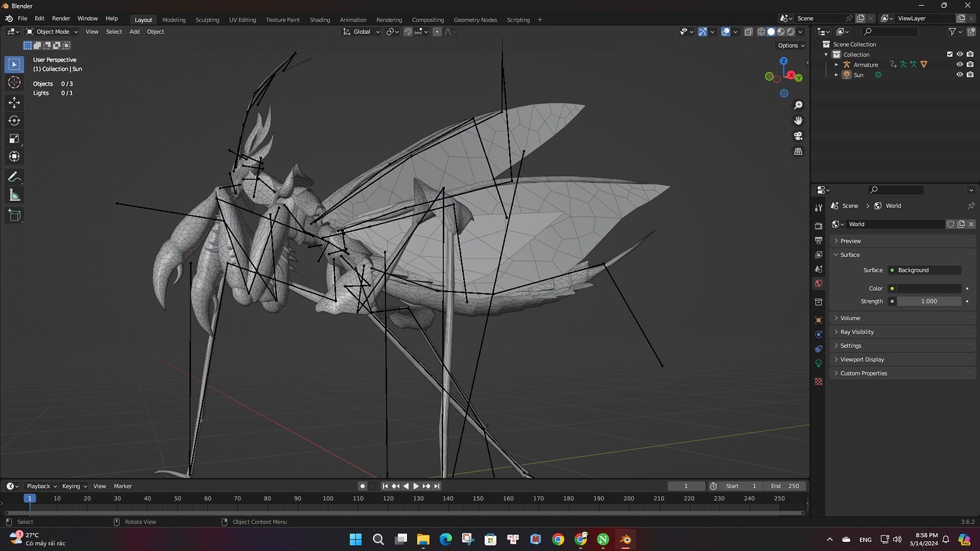980x551 pixels.
Task: Switch to the Sculpting workspace tab
Action: pyautogui.click(x=207, y=20)
